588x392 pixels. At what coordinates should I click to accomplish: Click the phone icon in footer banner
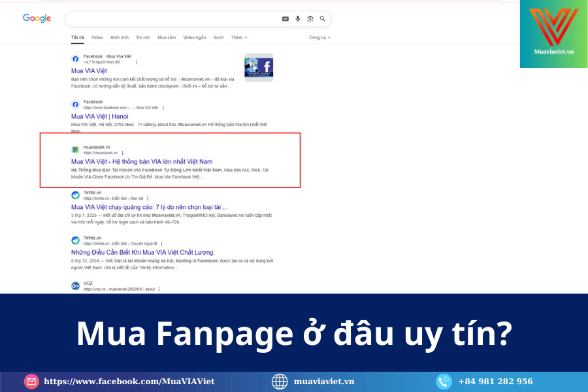(x=444, y=382)
